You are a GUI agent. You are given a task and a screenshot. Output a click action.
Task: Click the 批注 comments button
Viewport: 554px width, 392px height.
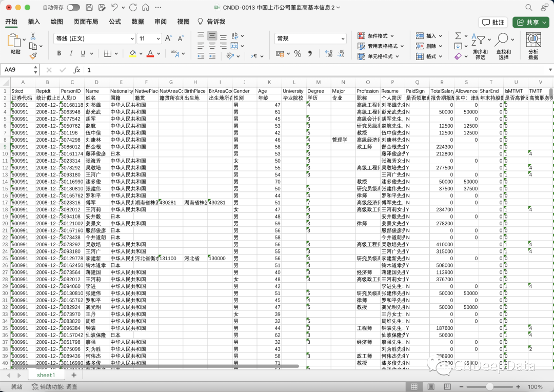(493, 22)
